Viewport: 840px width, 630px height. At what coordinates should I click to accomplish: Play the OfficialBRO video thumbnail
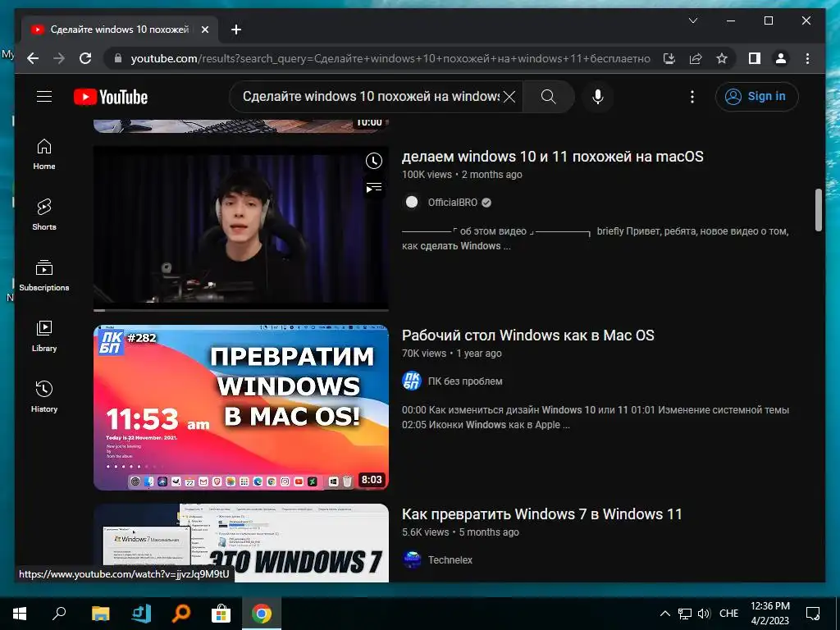[241, 229]
